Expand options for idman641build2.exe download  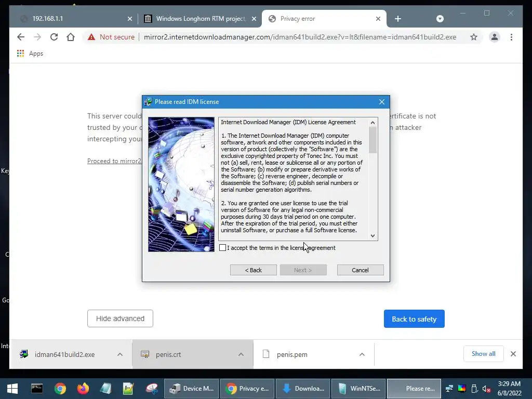[x=120, y=354]
